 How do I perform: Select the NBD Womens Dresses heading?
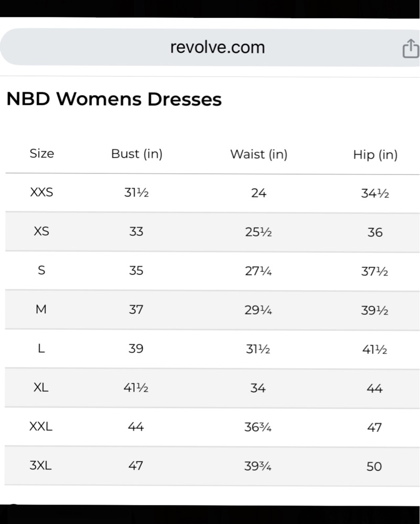click(114, 99)
